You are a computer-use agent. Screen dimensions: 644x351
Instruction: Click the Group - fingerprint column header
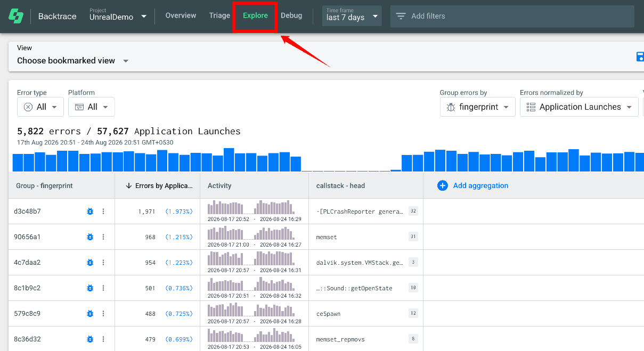(x=62, y=186)
